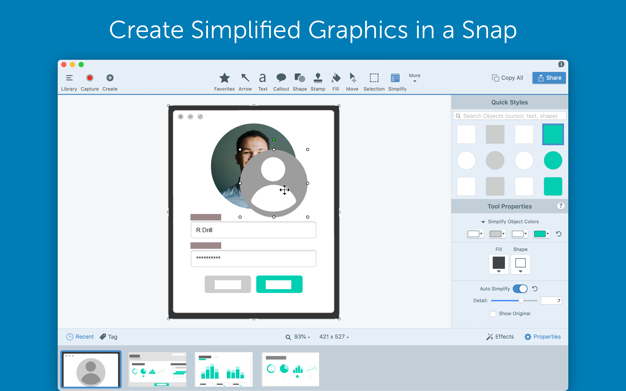The image size is (626, 391).
Task: Click the Copy All button
Action: point(507,78)
